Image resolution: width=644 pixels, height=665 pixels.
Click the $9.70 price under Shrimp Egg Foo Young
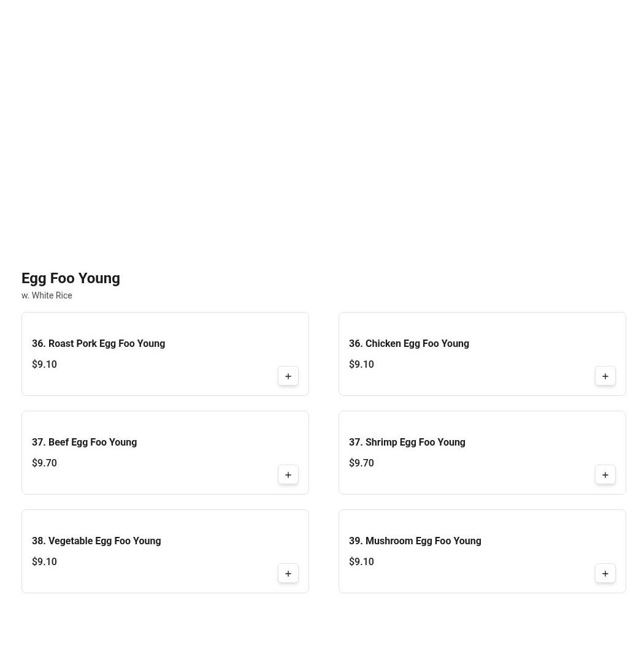coord(361,463)
